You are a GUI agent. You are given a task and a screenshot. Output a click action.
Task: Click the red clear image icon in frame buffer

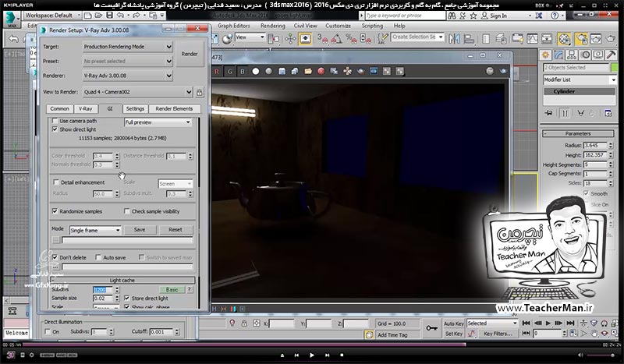tap(321, 72)
